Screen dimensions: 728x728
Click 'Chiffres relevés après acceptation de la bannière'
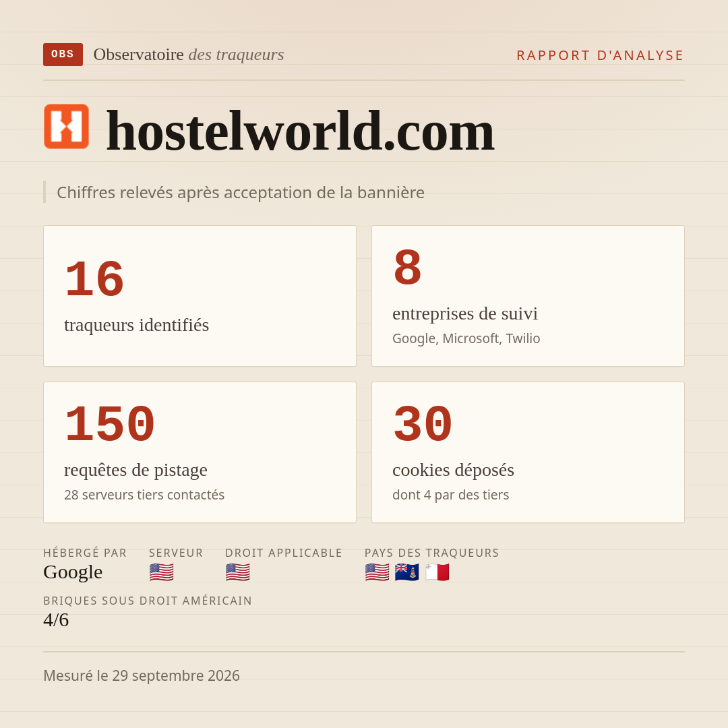(x=241, y=192)
